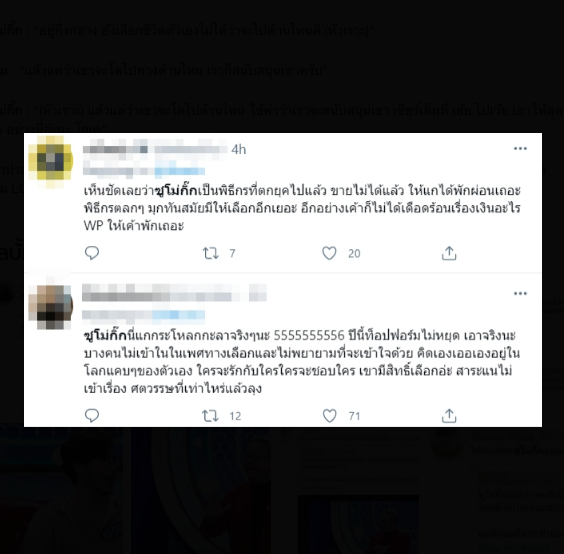The height and width of the screenshot is (554, 564).
Task: Retweet the first tweet with 7 retweets
Action: 210,253
